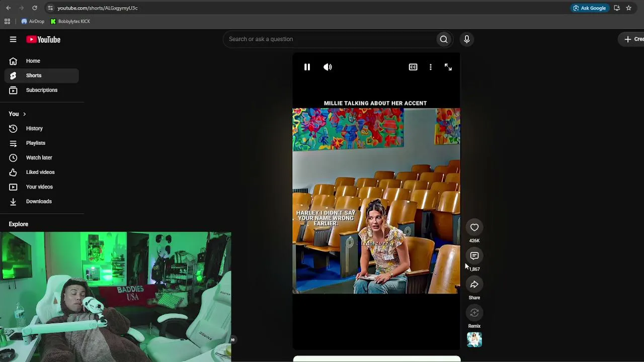This screenshot has width=644, height=362.
Task: Open the AirDrop bookmark
Action: [x=33, y=22]
